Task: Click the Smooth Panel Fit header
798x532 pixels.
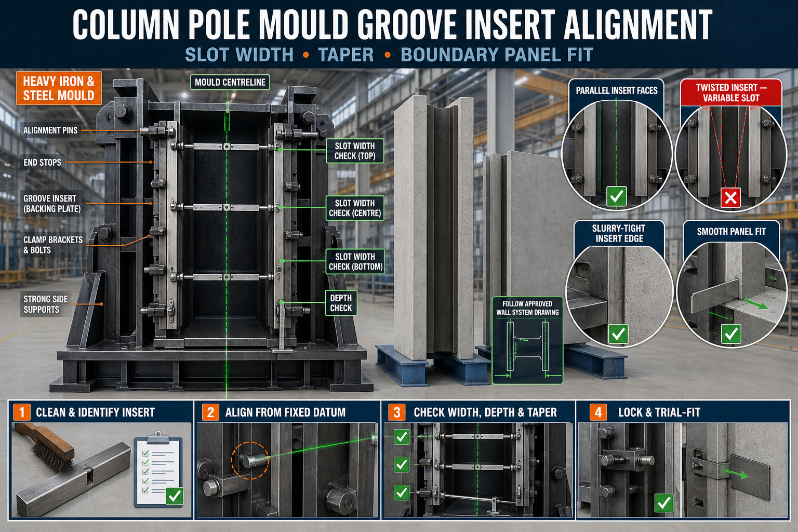Action: point(731,231)
